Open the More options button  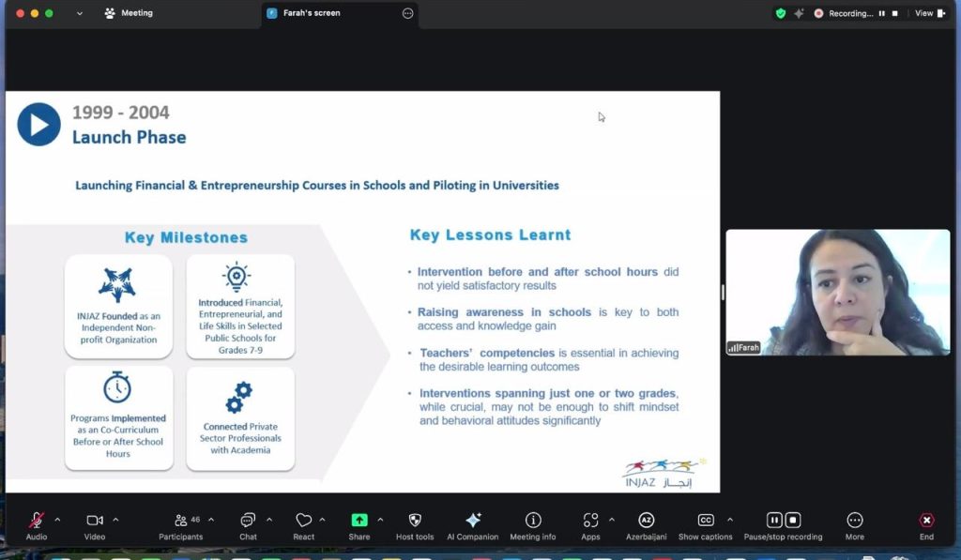tap(854, 521)
